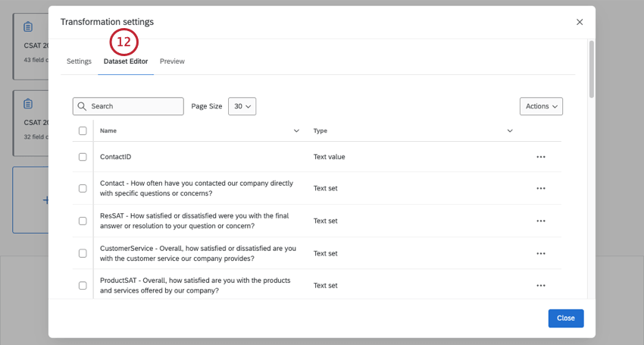
Task: Open three-dot menu for ContactID row
Action: tap(540, 157)
